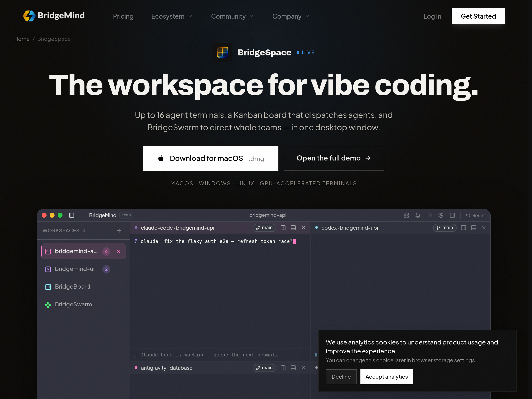
Task: Expand the Community menu
Action: tap(232, 16)
